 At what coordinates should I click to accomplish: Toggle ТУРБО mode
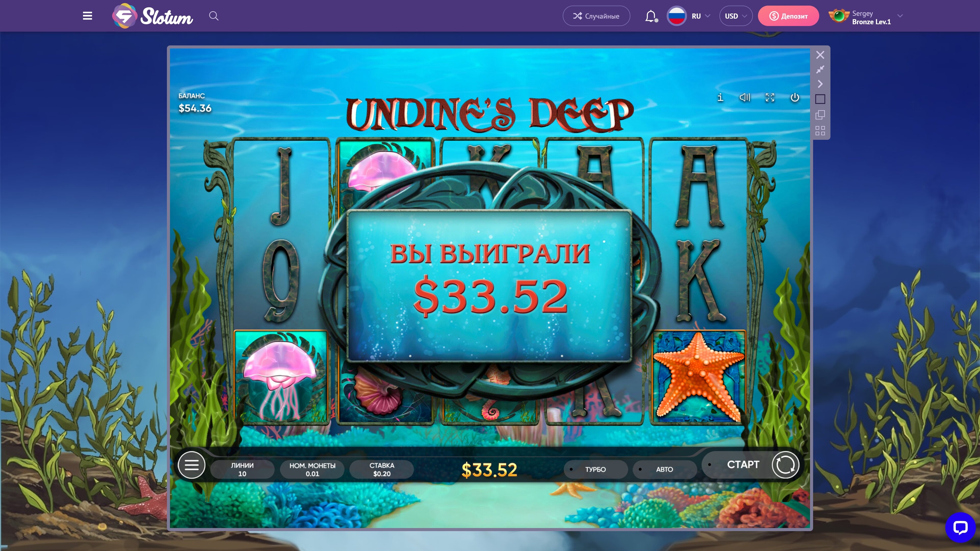pyautogui.click(x=595, y=469)
